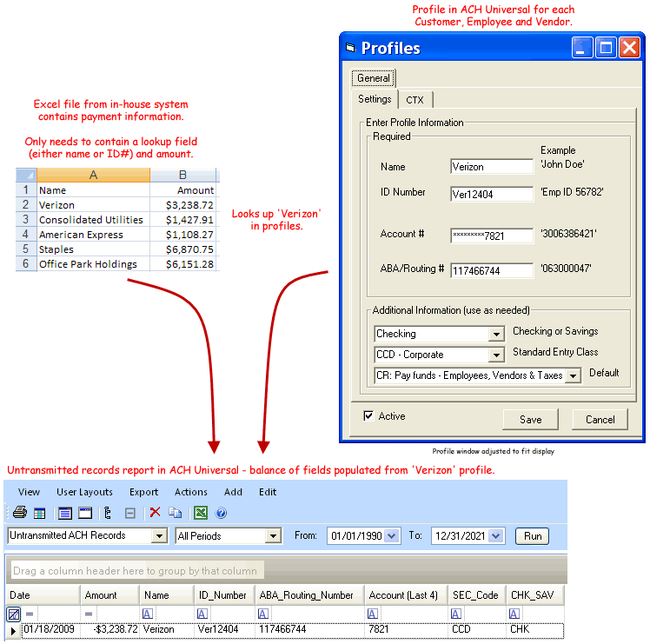The image size is (650, 644).
Task: Open the Actions menu
Action: click(x=190, y=492)
